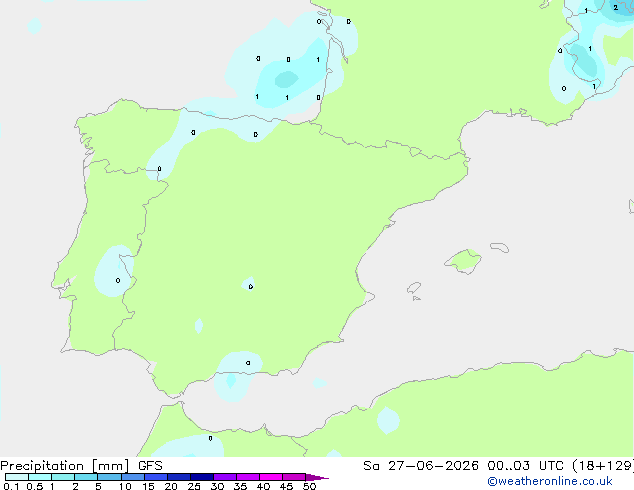Click the '2' precipitation value on the map

click(x=615, y=7)
